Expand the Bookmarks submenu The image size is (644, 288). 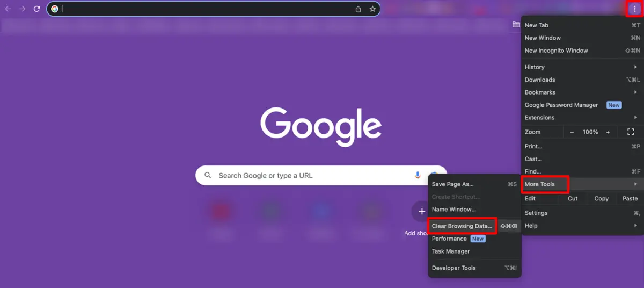click(582, 92)
